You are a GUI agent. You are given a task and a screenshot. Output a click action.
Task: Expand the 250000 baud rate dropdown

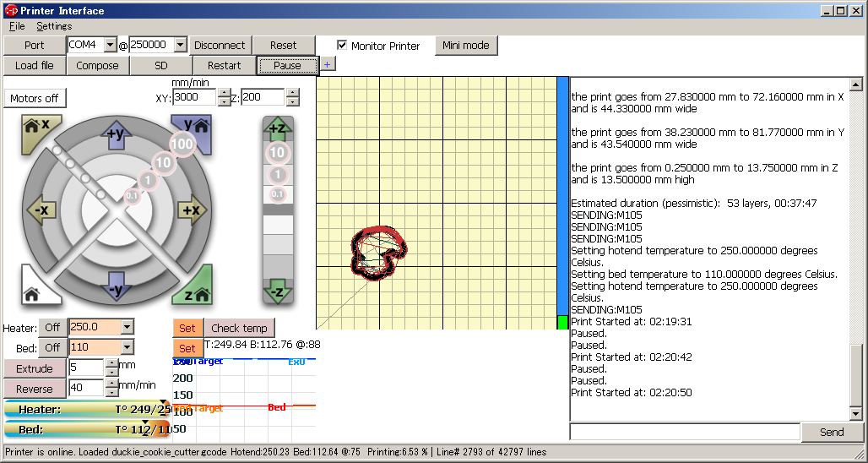(180, 45)
